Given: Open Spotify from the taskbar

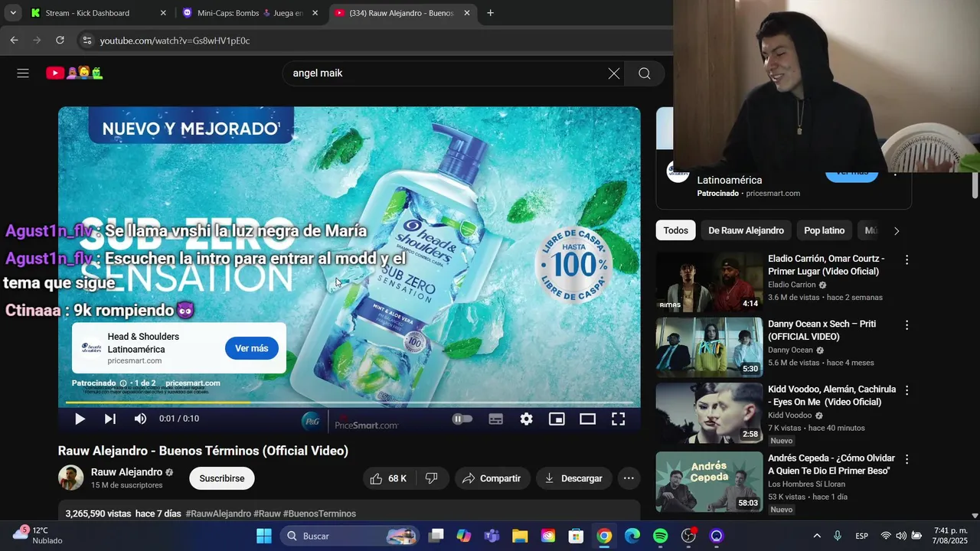Looking at the screenshot, I should 660,536.
